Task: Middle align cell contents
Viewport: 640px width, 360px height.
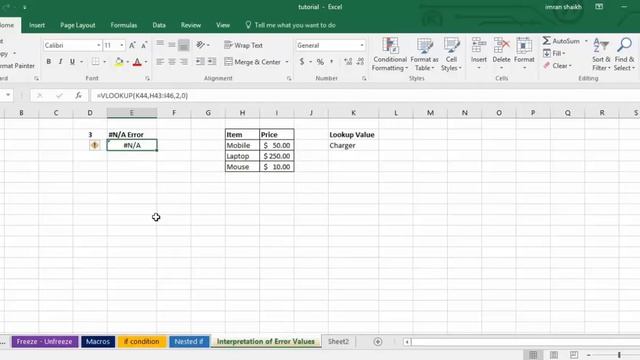Action: point(172,45)
